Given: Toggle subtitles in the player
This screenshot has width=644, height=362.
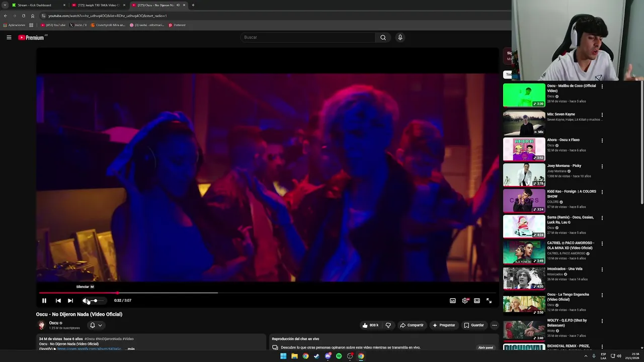Looking at the screenshot, I should click(x=453, y=301).
